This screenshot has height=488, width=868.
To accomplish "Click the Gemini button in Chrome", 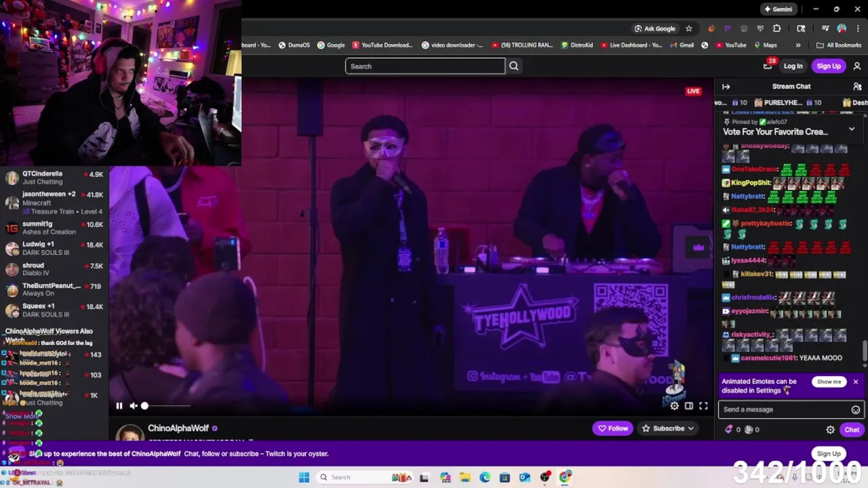I will 778,9.
